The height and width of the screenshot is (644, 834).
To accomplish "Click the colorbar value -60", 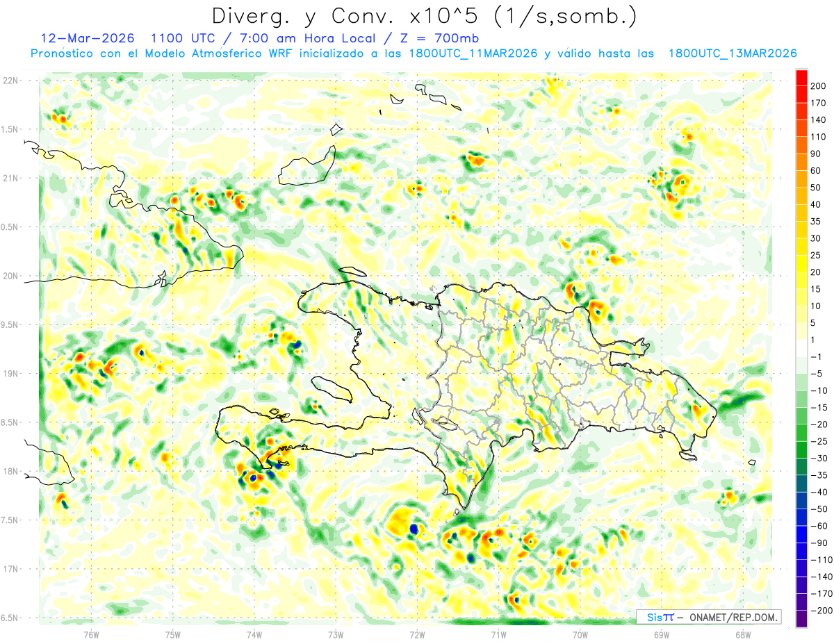I will (x=820, y=526).
